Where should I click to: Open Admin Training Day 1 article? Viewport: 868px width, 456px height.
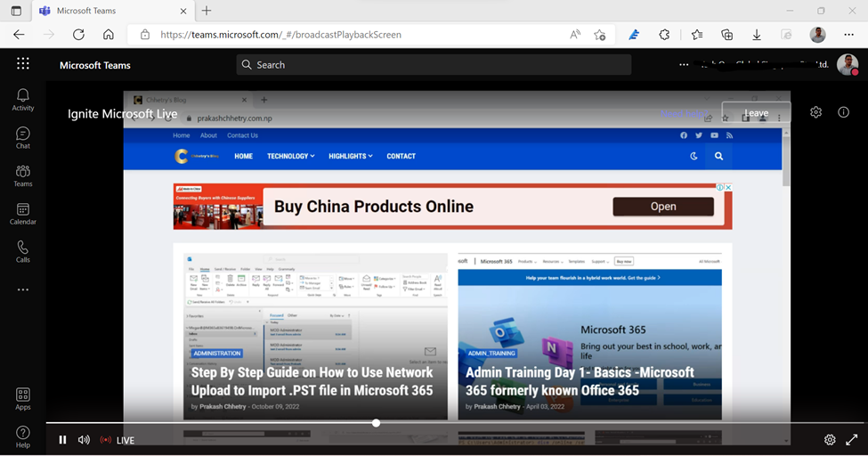(x=580, y=381)
